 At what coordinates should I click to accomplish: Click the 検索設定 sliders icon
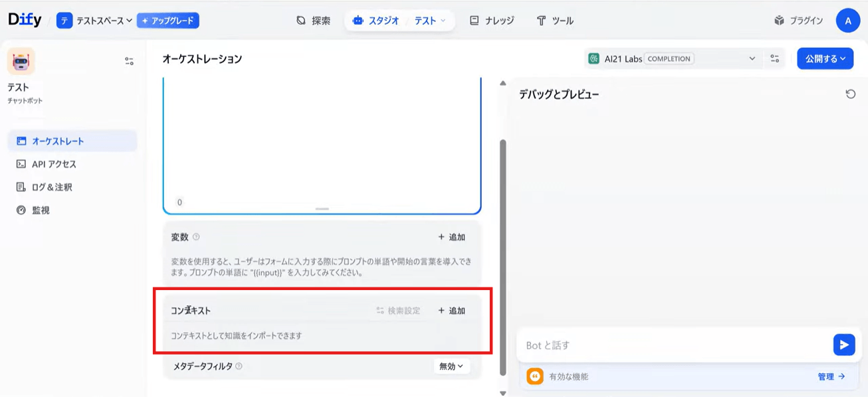380,311
